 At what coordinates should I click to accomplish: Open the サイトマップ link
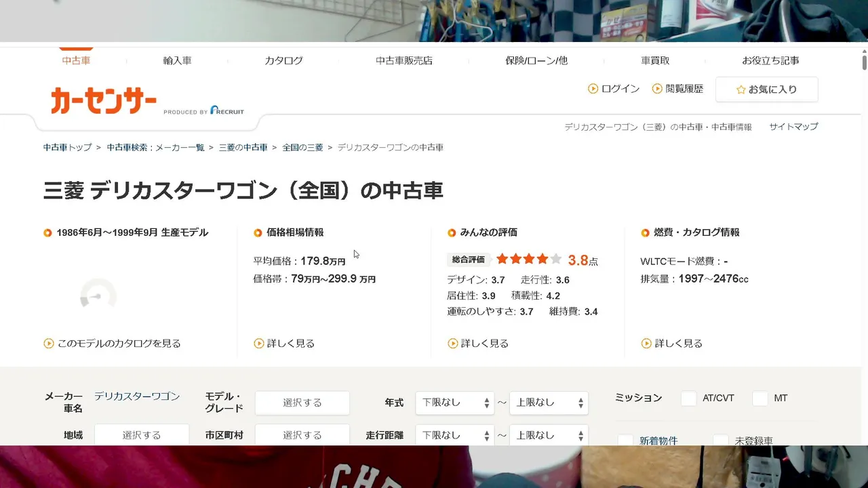[x=793, y=127]
